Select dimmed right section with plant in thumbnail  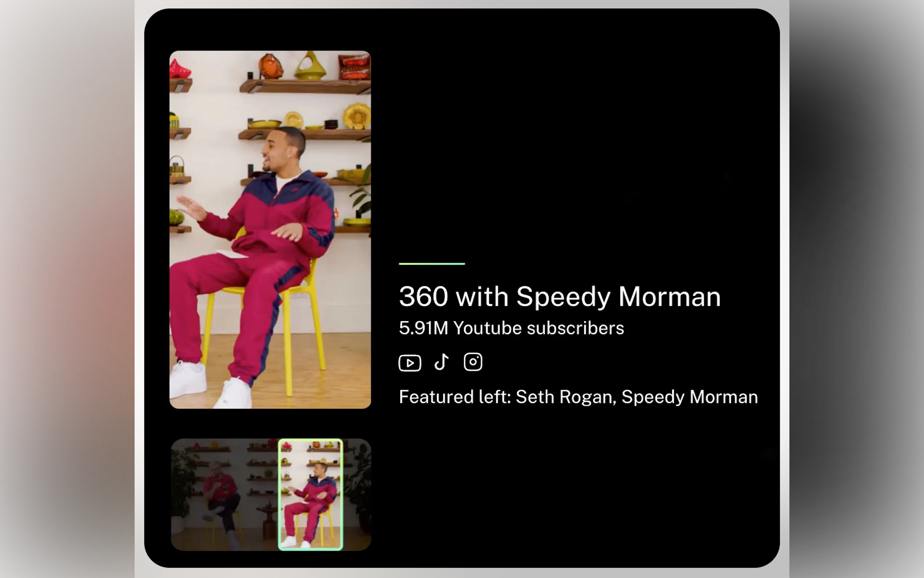pos(357,495)
